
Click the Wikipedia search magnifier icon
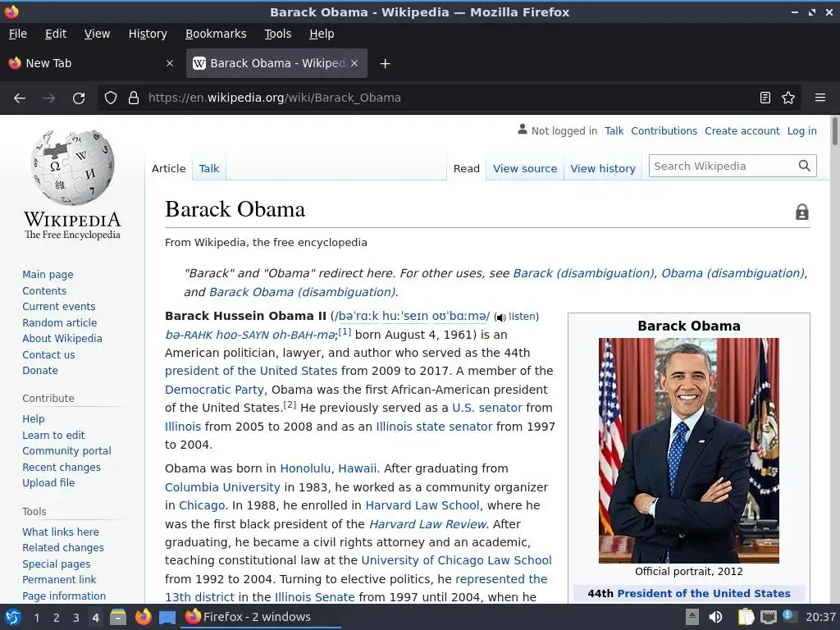pos(804,166)
